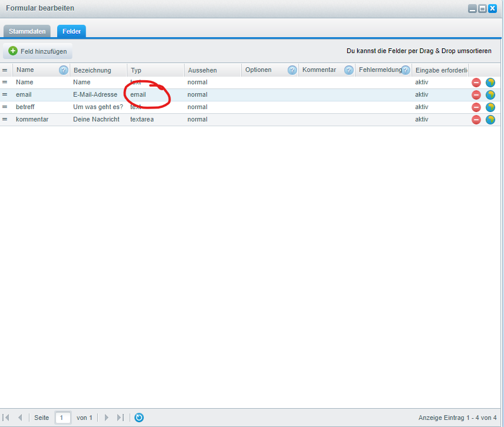The height and width of the screenshot is (427, 504).
Task: Go to the next page
Action: (107, 418)
